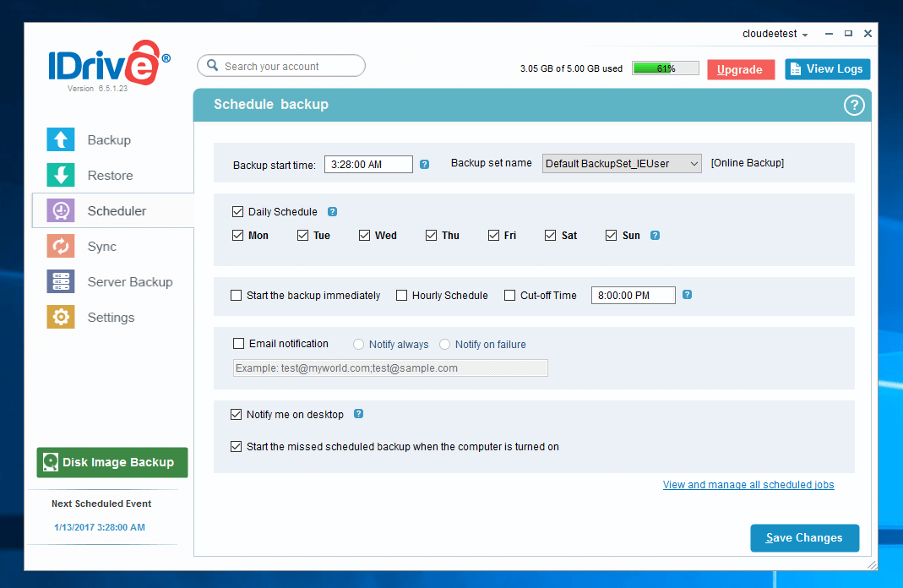903x588 pixels.
Task: Click the Backup up-arrow sidebar icon
Action: (61, 140)
